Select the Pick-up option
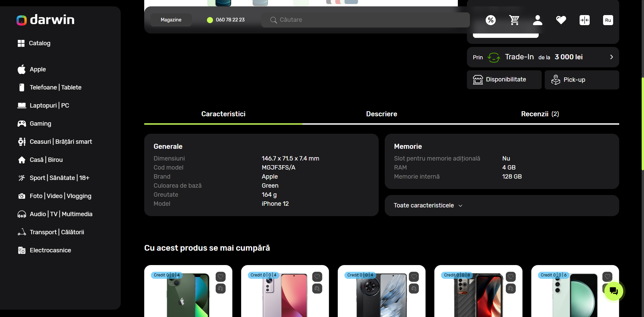The image size is (644, 317). [582, 80]
